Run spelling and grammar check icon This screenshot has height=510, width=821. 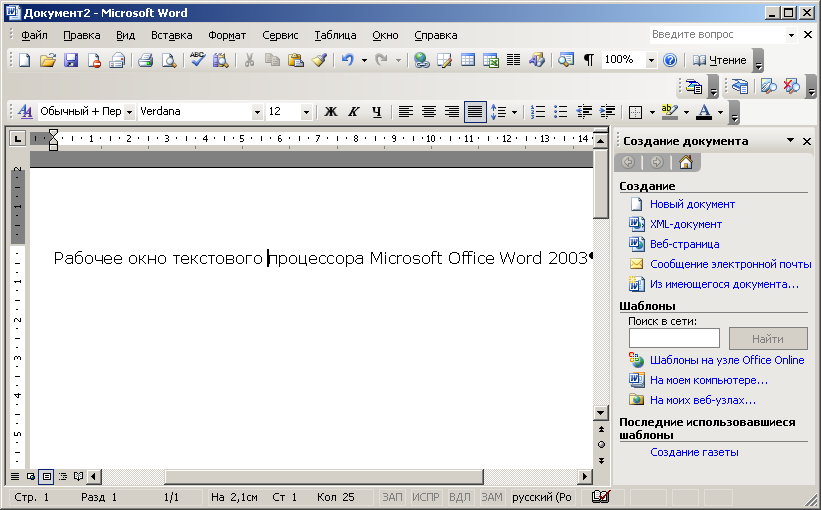coord(197,59)
